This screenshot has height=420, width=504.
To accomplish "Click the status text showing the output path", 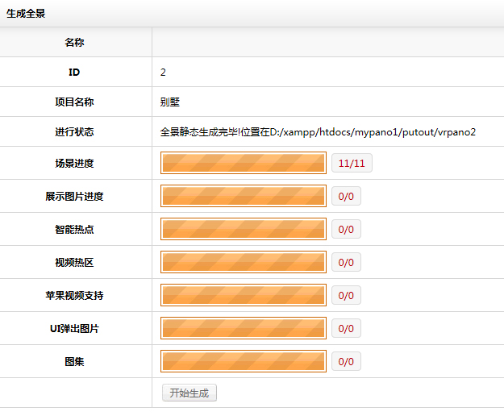I will [318, 131].
